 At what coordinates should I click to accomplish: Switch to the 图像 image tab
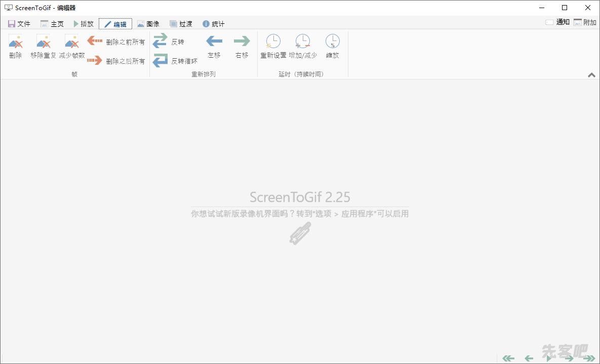pos(148,24)
